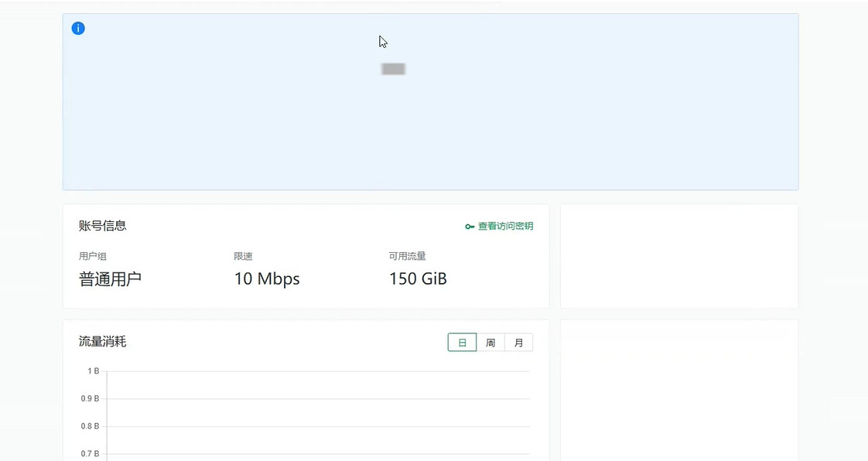Switch the traffic chart to 月 (month) view
Viewport: 868px width, 461px height.
click(518, 343)
